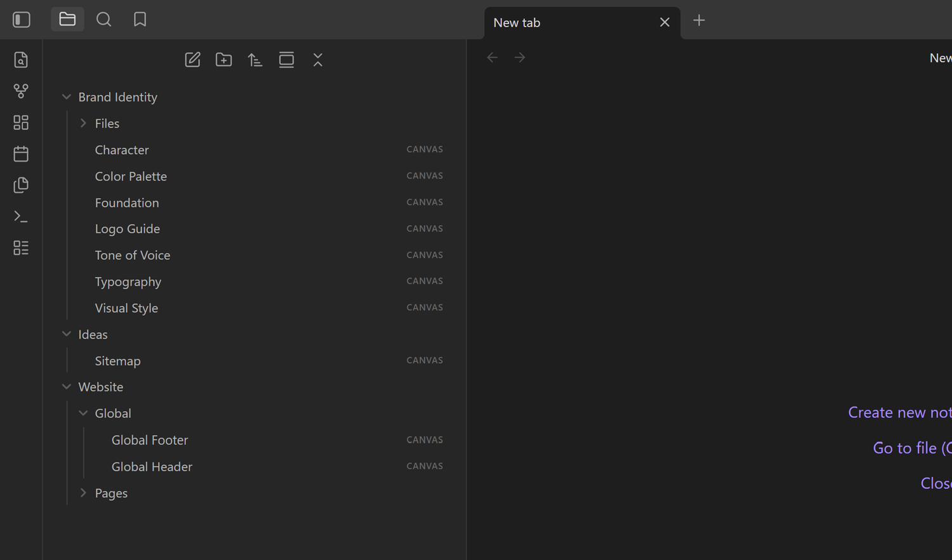
Task: Create a new folder
Action: [224, 60]
